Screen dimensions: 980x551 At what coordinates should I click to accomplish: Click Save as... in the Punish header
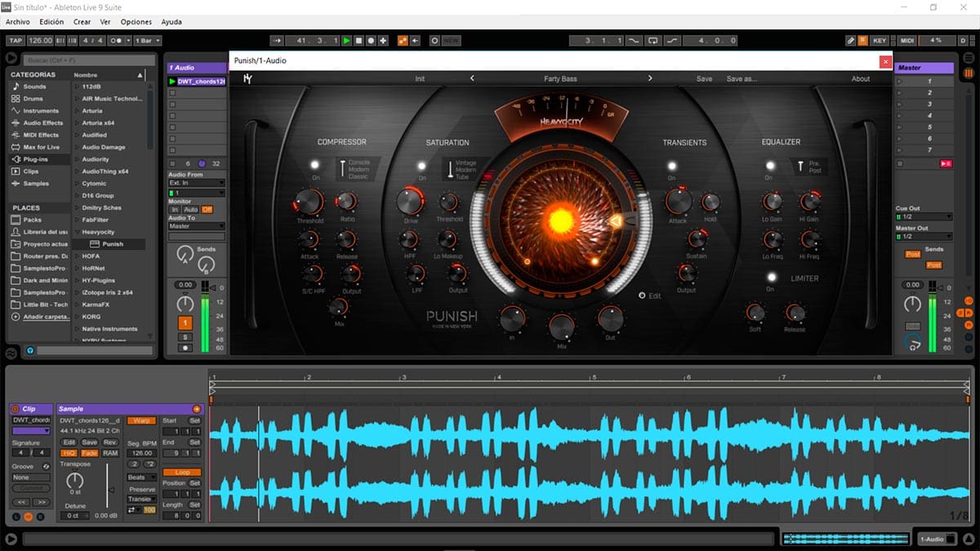pyautogui.click(x=742, y=79)
